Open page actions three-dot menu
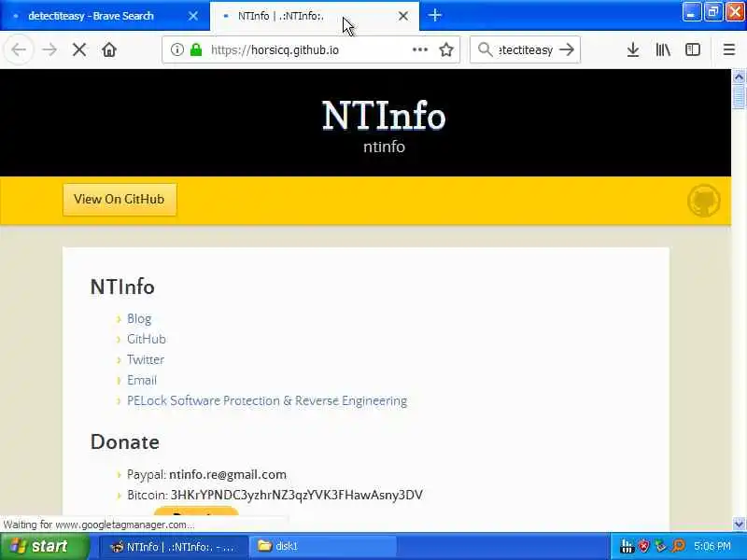747x560 pixels. coord(419,49)
